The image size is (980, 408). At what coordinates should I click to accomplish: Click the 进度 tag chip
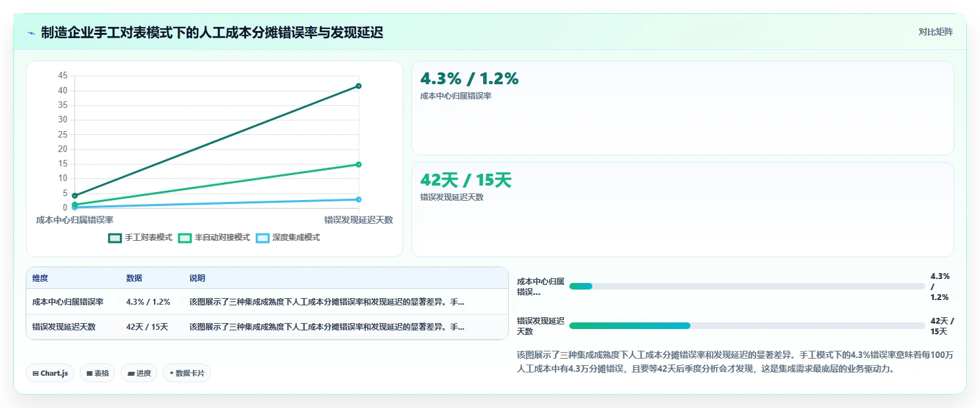coord(139,373)
